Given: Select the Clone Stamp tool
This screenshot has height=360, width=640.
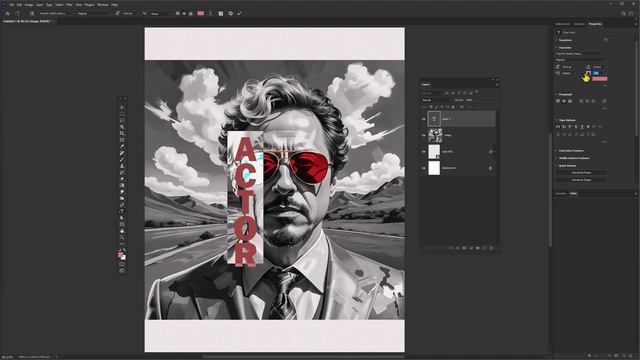Looking at the screenshot, I should point(122,166).
